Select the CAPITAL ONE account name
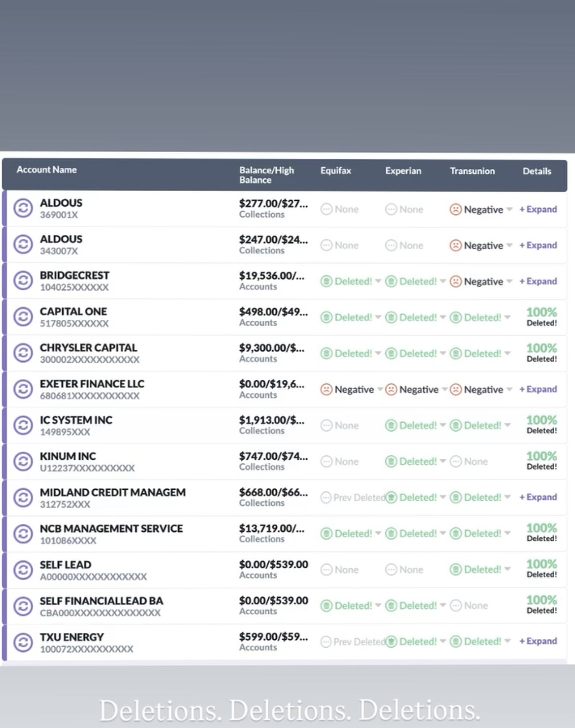 click(73, 311)
